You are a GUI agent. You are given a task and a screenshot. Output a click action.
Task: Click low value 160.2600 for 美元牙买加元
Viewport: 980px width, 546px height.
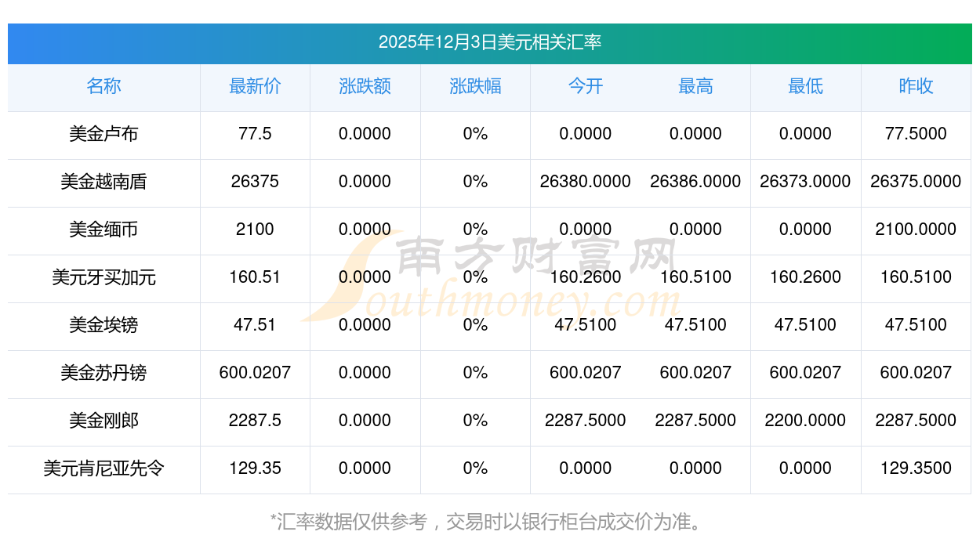coord(805,277)
